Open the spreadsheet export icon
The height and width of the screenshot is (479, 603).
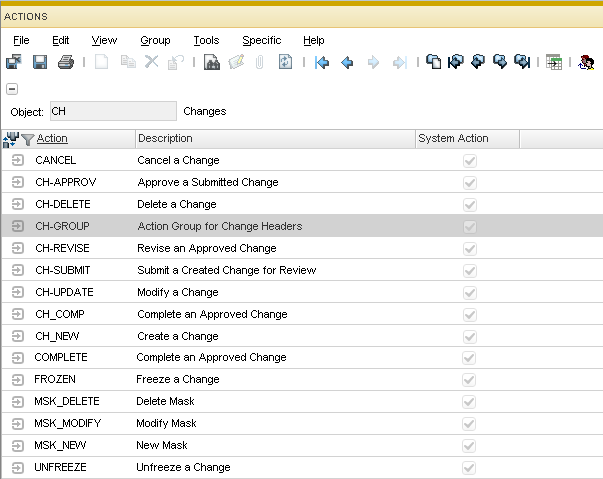coord(554,63)
